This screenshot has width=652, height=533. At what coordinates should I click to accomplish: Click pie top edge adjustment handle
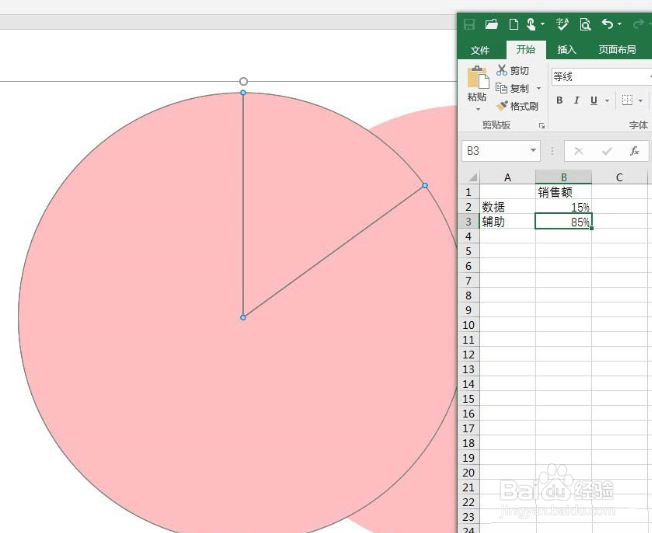click(x=243, y=92)
